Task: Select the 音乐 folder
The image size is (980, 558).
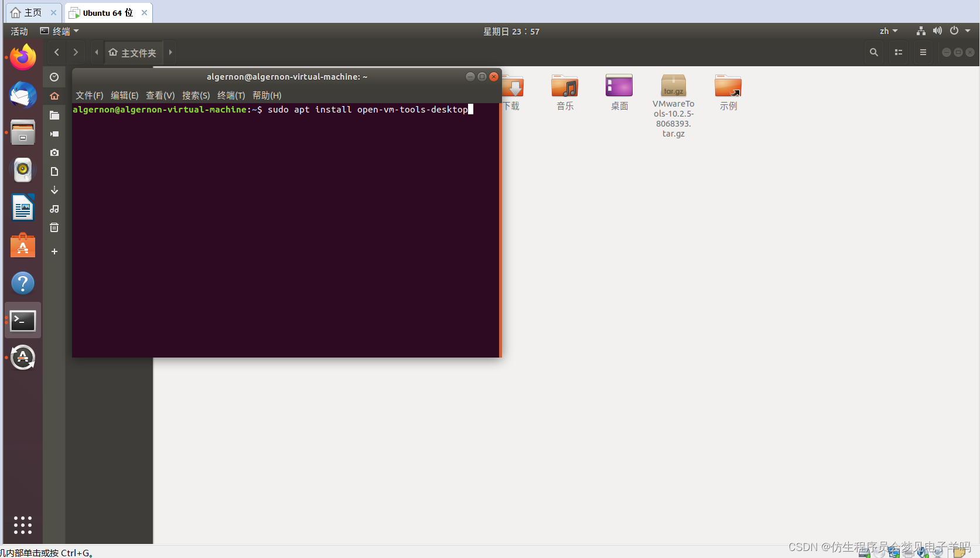Action: coord(565,93)
